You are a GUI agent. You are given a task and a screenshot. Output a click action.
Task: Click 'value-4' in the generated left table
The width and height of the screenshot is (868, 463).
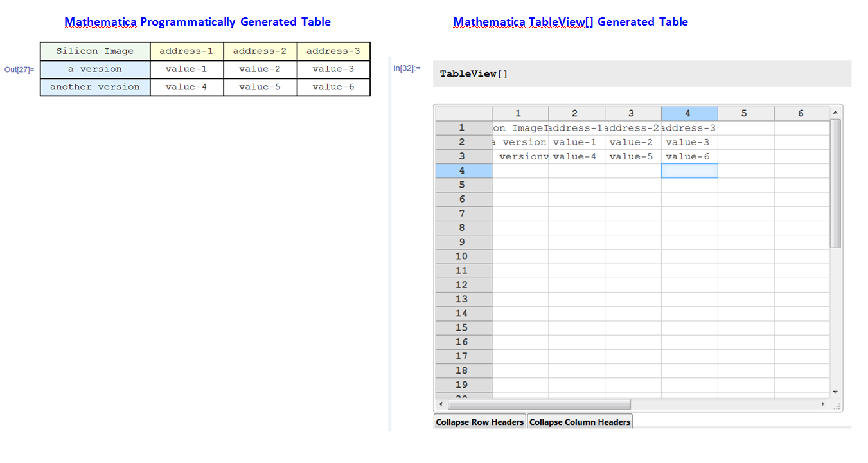187,87
